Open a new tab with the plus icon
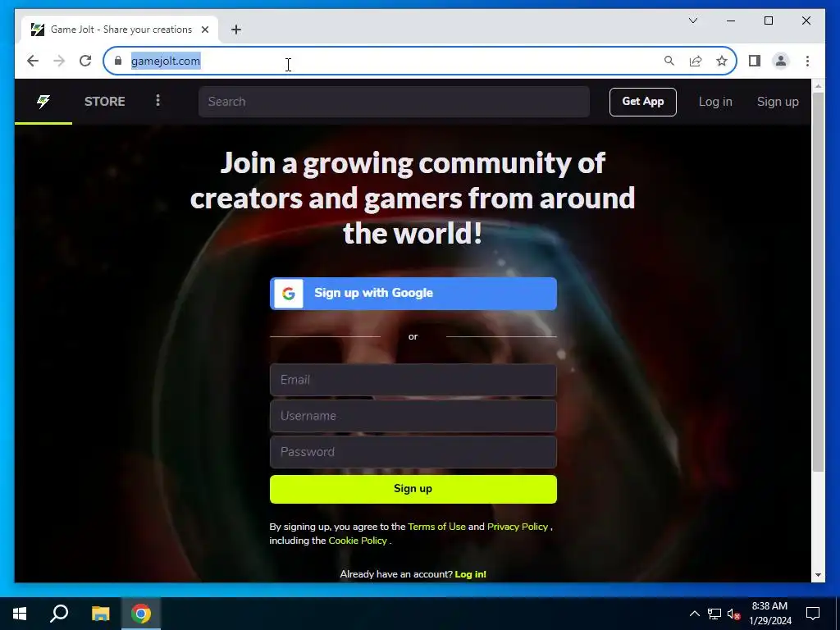The height and width of the screenshot is (630, 840). point(236,30)
